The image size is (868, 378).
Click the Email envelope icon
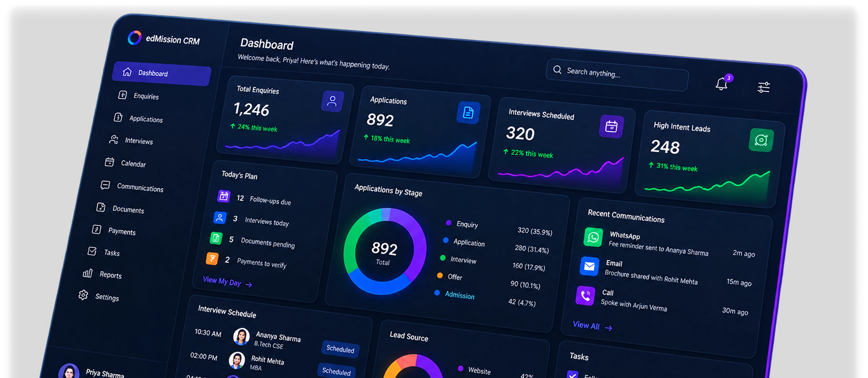point(589,266)
